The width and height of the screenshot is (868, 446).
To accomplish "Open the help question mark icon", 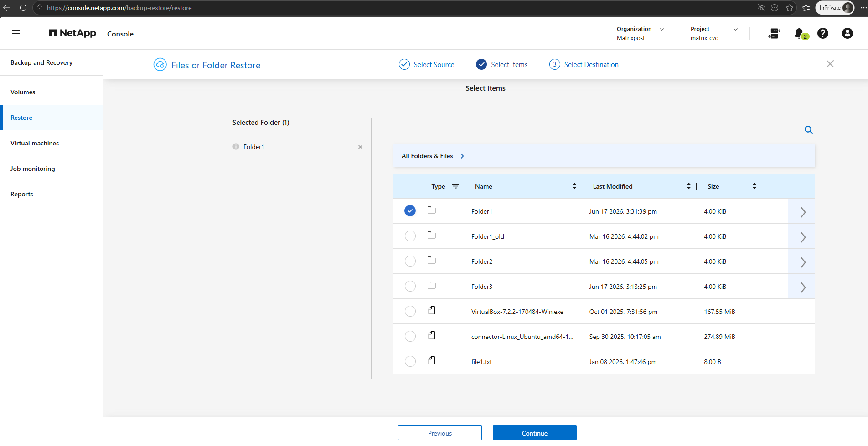I will coord(823,33).
